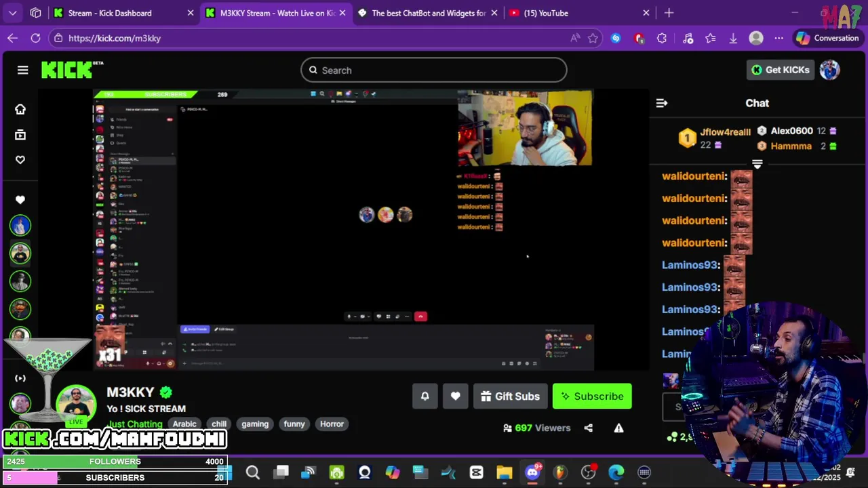Click the gaming tag
The width and height of the screenshot is (868, 488).
[x=255, y=424]
